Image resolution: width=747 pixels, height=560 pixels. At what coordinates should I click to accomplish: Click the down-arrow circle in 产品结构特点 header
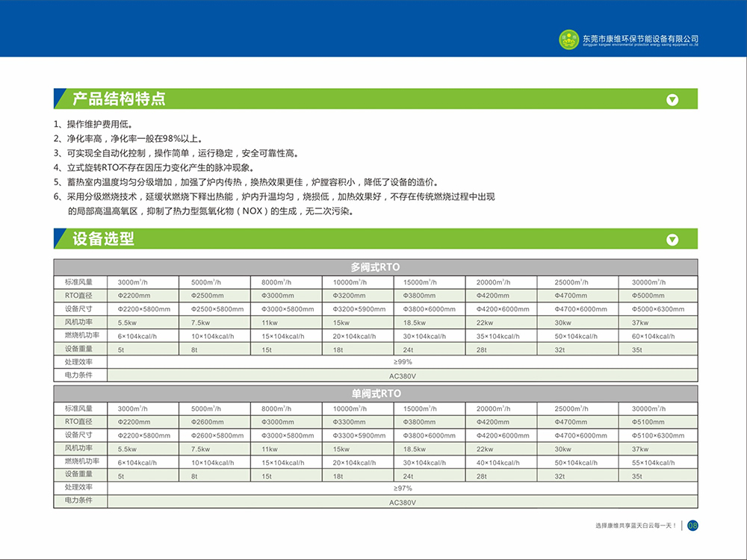point(672,99)
